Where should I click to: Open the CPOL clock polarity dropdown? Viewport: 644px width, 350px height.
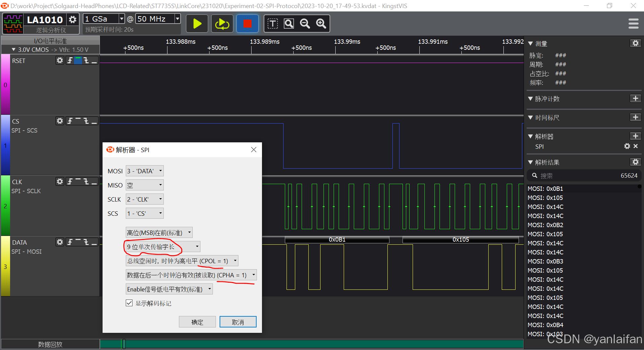coord(182,261)
